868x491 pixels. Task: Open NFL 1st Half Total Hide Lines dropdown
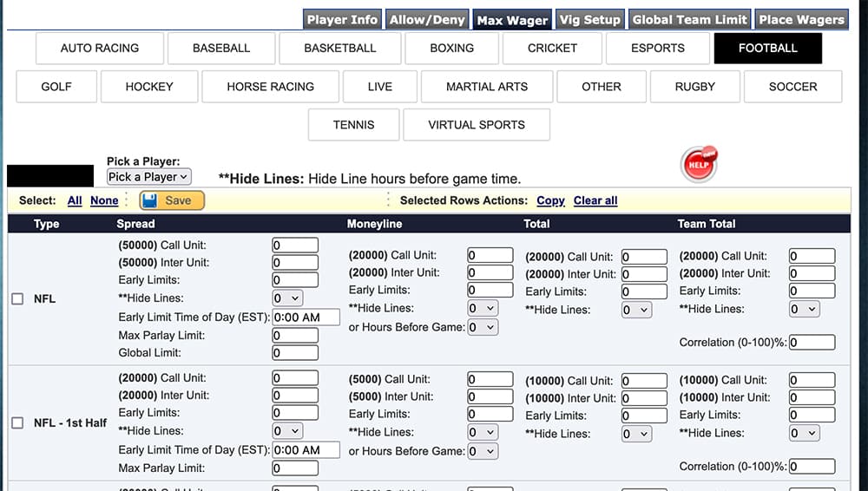pos(636,434)
